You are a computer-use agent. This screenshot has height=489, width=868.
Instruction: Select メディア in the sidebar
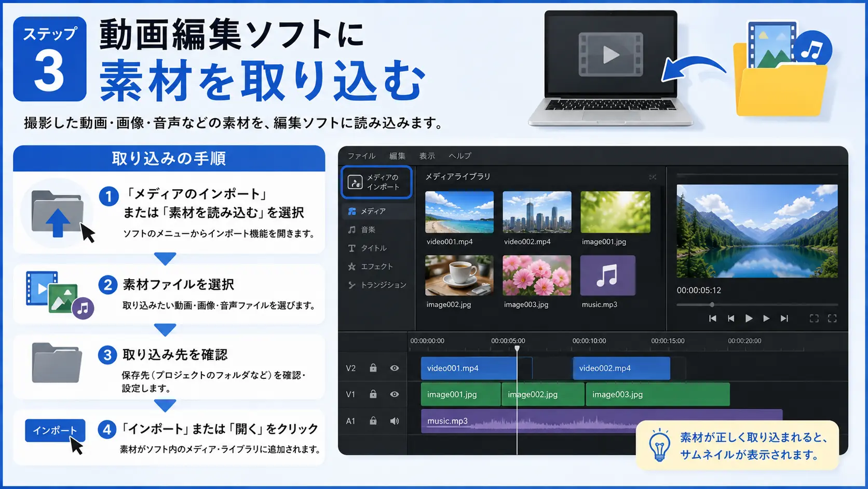377,212
